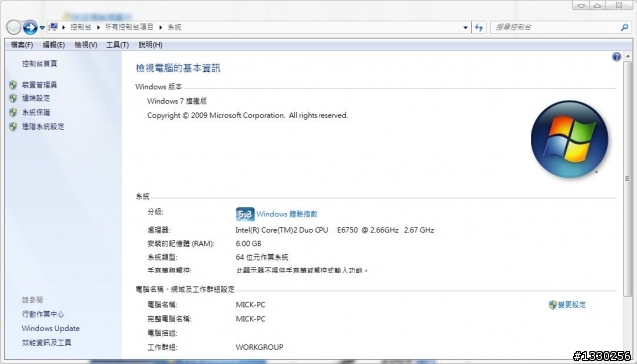Close the System window
This screenshot has width=637, height=364.
619,5
